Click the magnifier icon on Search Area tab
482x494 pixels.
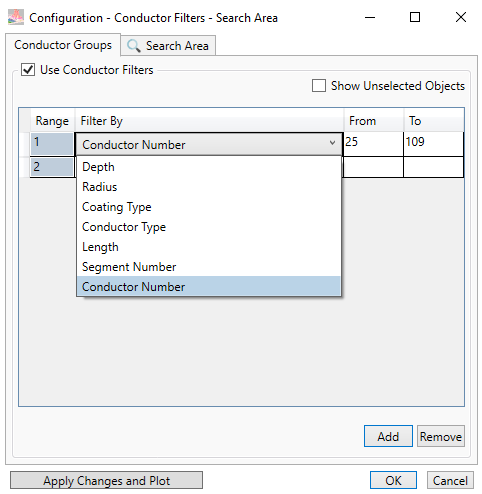(134, 46)
